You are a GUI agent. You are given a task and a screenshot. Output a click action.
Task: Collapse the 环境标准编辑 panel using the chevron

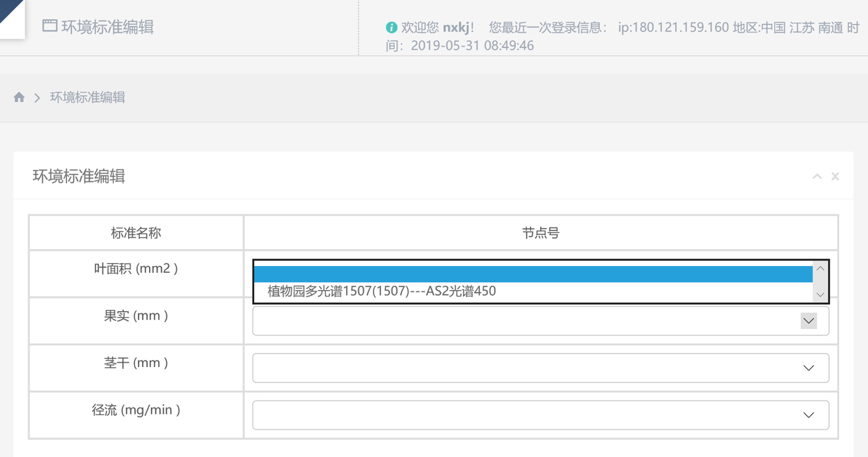coord(817,177)
